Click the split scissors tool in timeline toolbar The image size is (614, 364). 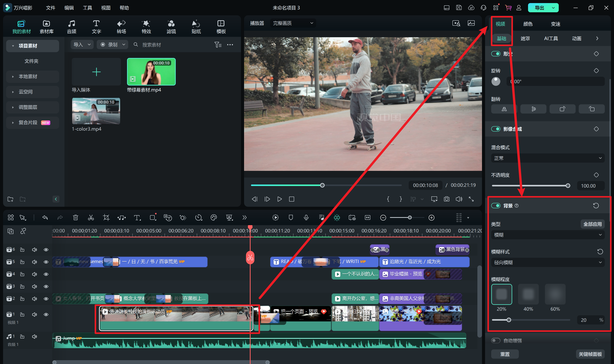point(91,217)
